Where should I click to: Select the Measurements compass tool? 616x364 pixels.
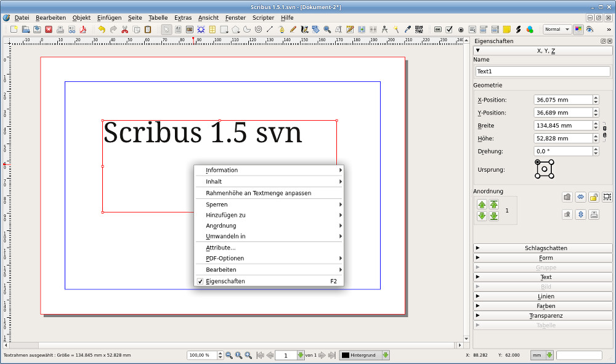(384, 30)
